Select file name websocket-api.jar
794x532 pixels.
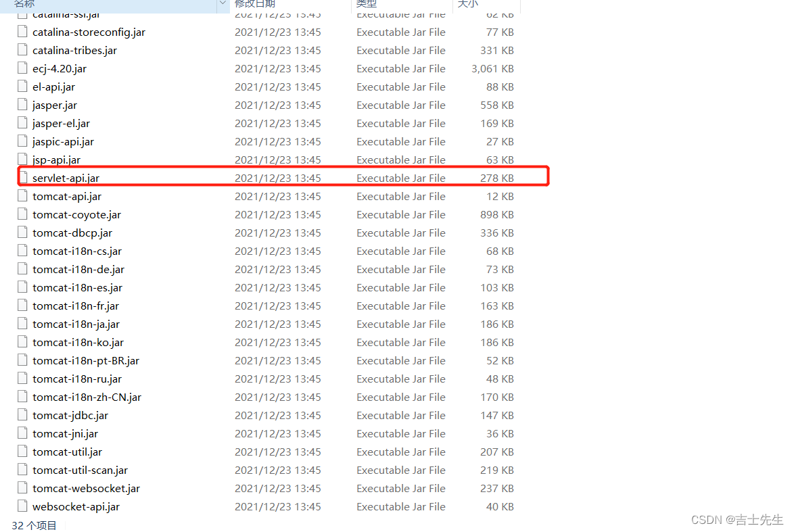pos(76,507)
